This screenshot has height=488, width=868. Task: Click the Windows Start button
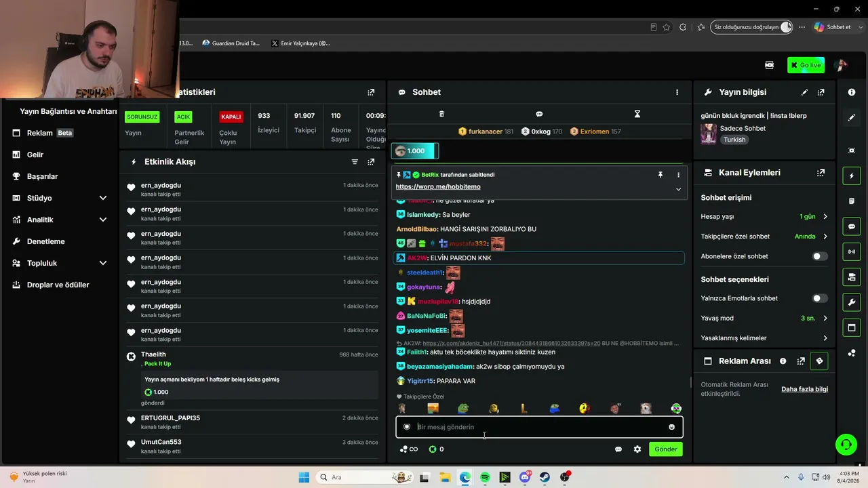coord(304,478)
